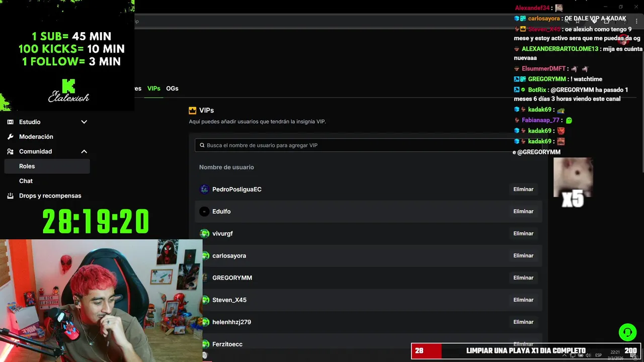Click PedroPosliguaEC's avatar
The width and height of the screenshot is (644, 362).
[204, 189]
